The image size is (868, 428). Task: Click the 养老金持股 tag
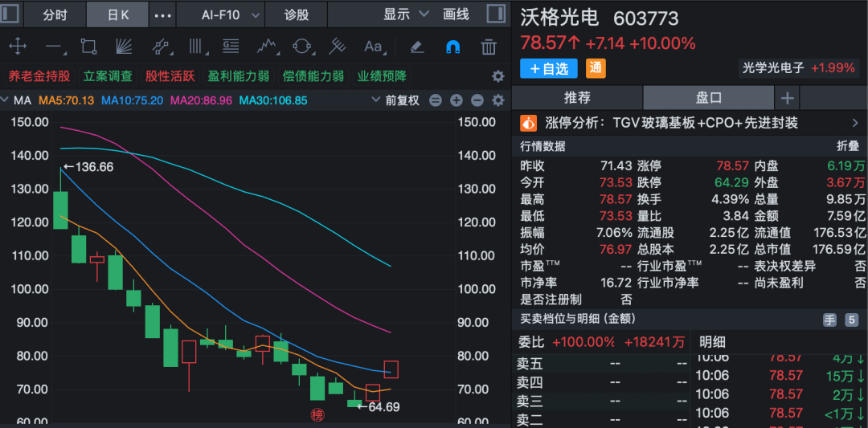(39, 75)
